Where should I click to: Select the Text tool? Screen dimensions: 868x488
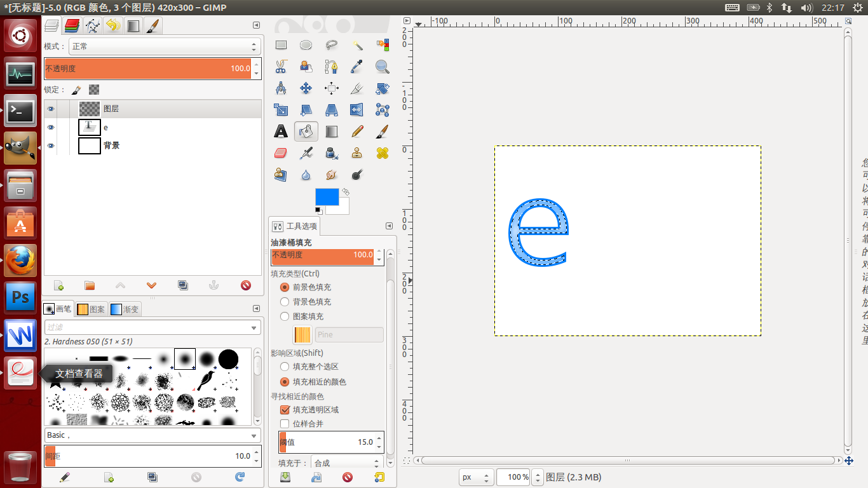click(281, 132)
